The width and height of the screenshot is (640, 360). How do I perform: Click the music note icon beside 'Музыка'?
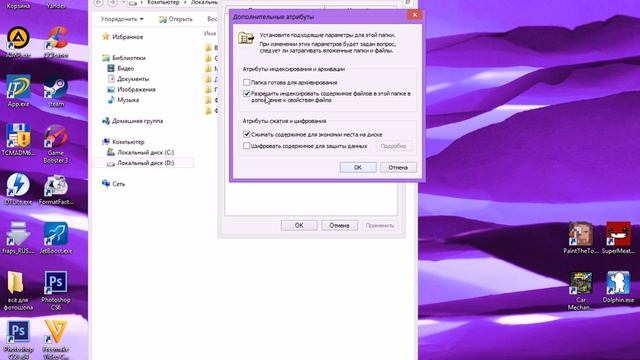tap(111, 100)
